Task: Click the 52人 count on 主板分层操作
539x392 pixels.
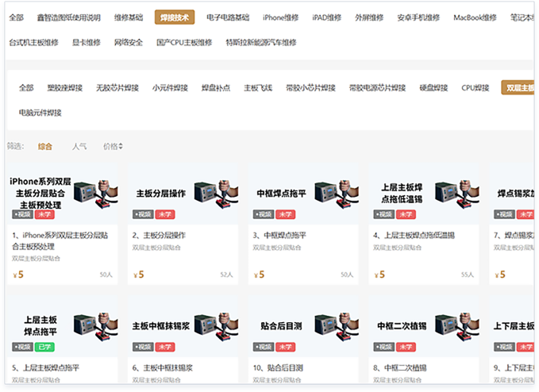Action: (226, 275)
